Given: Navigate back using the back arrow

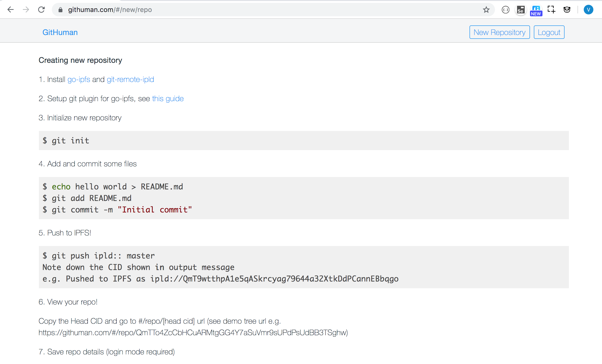Looking at the screenshot, I should (x=11, y=10).
